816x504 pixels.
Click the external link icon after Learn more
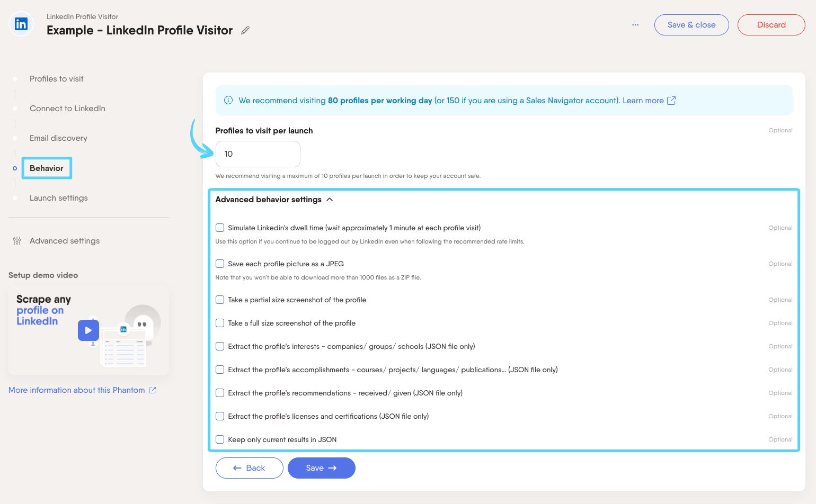671,100
